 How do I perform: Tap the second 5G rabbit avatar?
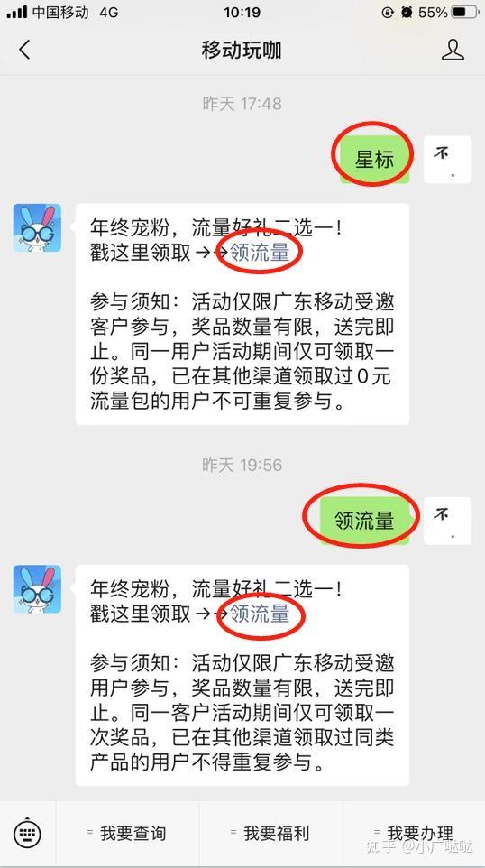37,589
